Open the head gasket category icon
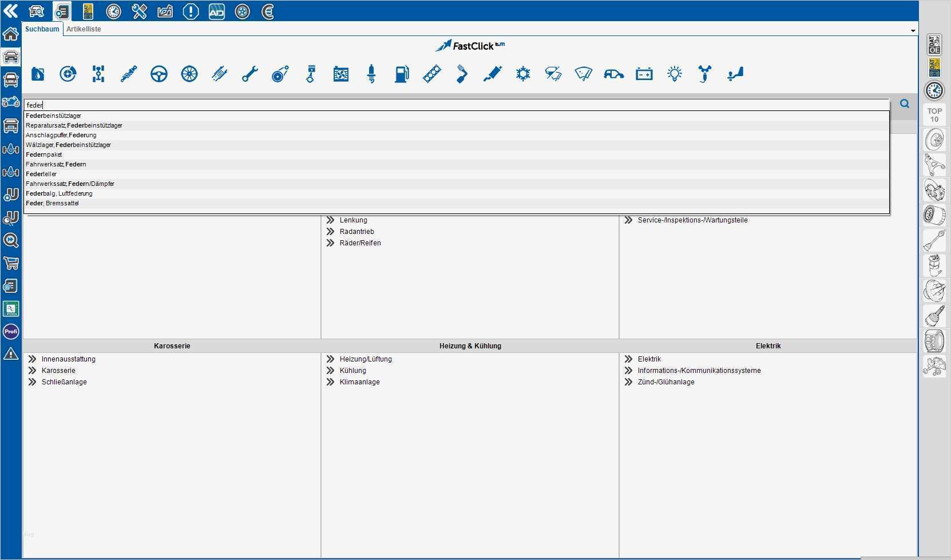 coord(432,74)
